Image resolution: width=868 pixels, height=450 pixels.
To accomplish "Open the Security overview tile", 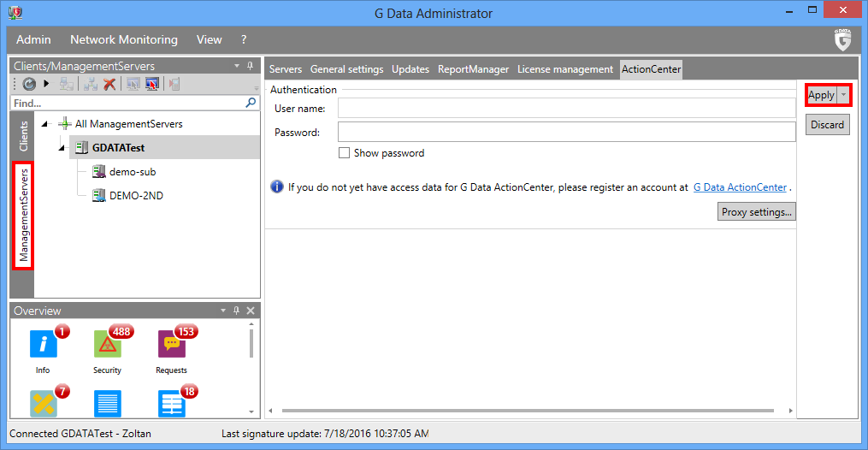I will coord(108,344).
